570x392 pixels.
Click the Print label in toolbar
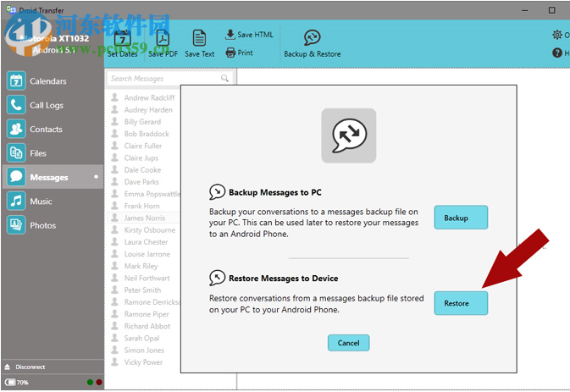click(245, 52)
